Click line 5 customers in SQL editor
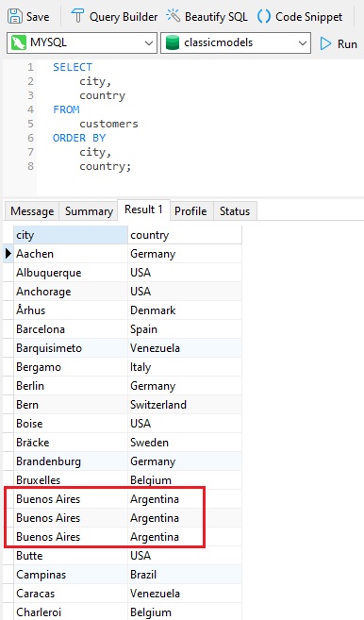The height and width of the screenshot is (620, 364). pyautogui.click(x=108, y=124)
